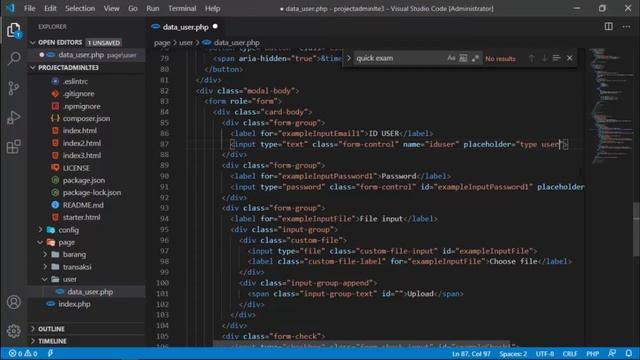Open the Run and Debug view

coord(13,118)
